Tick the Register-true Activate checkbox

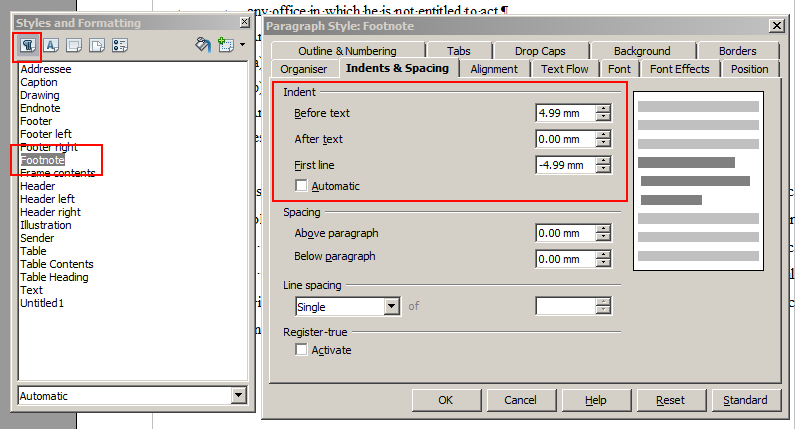pyautogui.click(x=302, y=350)
